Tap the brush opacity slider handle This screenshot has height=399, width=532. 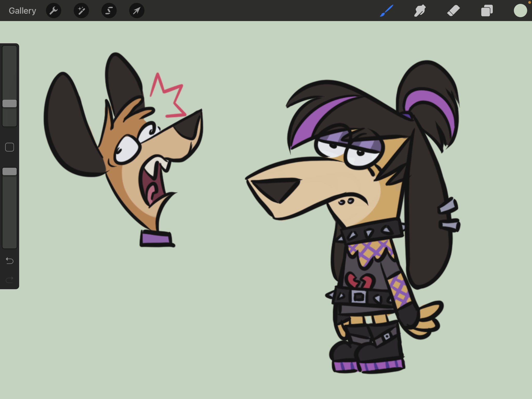tap(10, 171)
